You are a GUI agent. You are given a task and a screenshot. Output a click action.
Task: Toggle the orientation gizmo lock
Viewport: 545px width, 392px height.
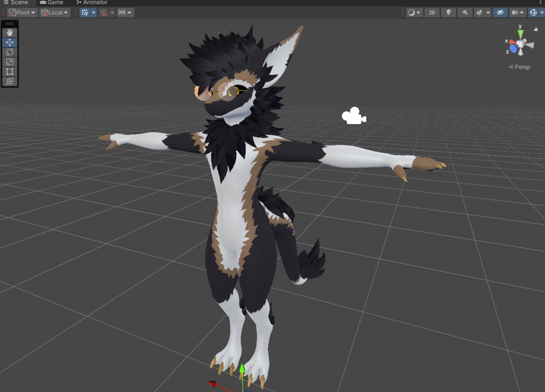[x=536, y=29]
